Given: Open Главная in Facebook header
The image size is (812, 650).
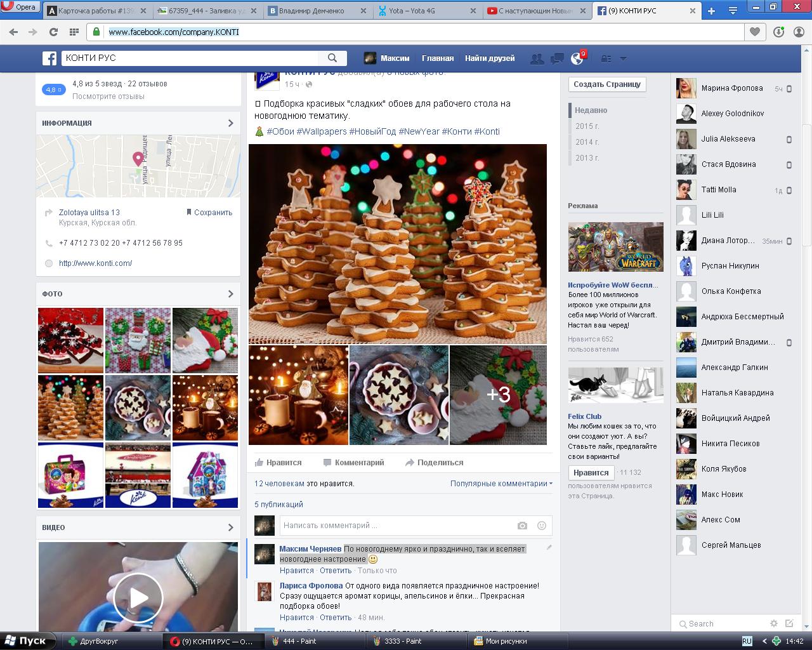Looking at the screenshot, I should pos(438,58).
